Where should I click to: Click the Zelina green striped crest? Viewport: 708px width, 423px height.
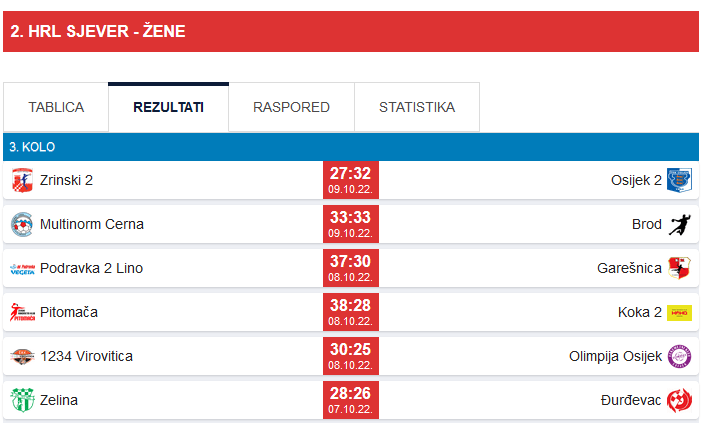pyautogui.click(x=22, y=400)
